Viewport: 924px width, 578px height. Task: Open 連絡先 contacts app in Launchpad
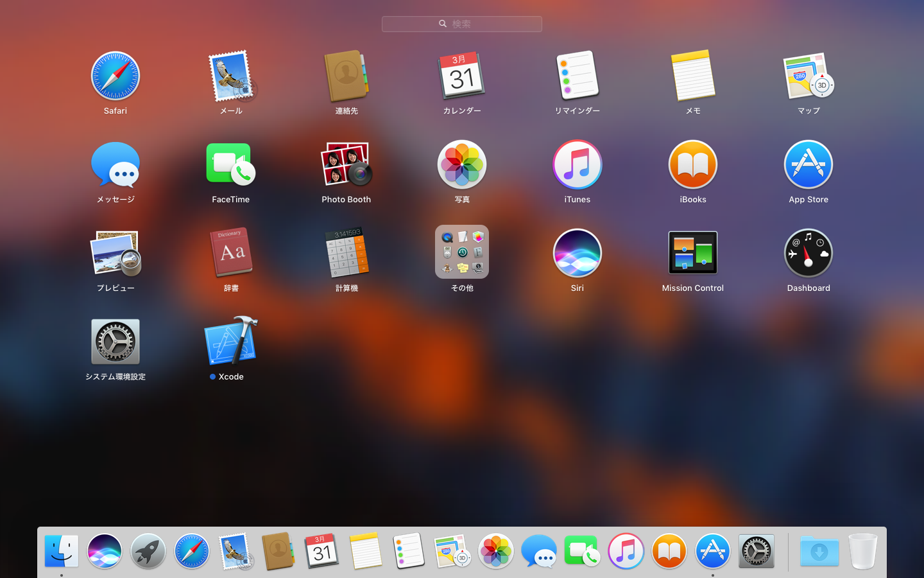tap(346, 76)
